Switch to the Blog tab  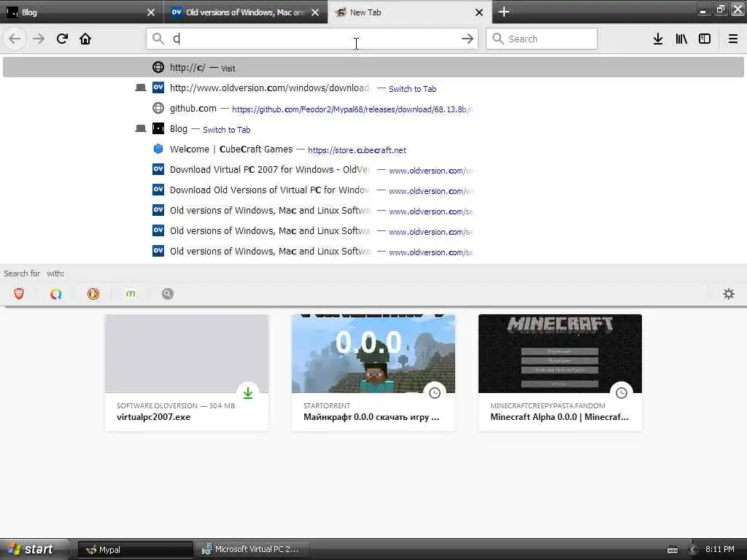[82, 12]
